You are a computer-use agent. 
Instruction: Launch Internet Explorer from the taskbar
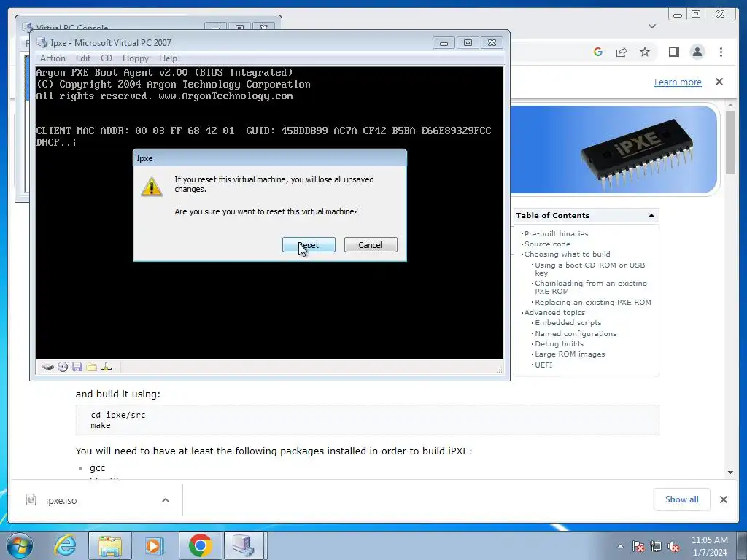pyautogui.click(x=64, y=545)
